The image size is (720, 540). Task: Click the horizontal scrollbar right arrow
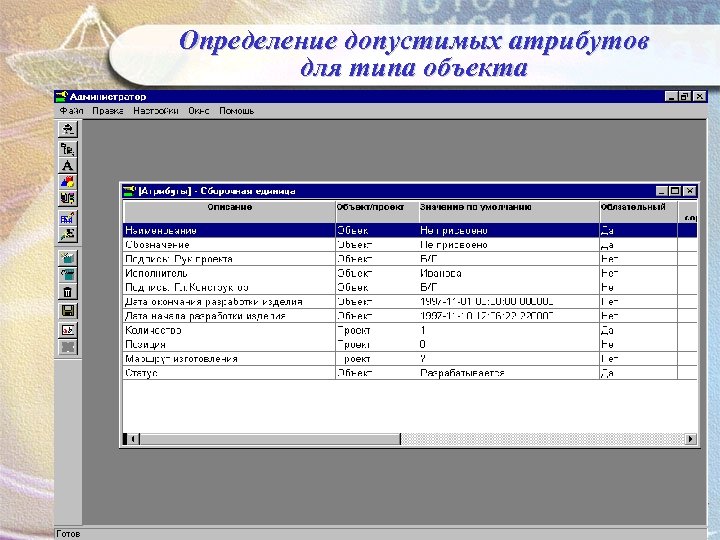[x=690, y=439]
